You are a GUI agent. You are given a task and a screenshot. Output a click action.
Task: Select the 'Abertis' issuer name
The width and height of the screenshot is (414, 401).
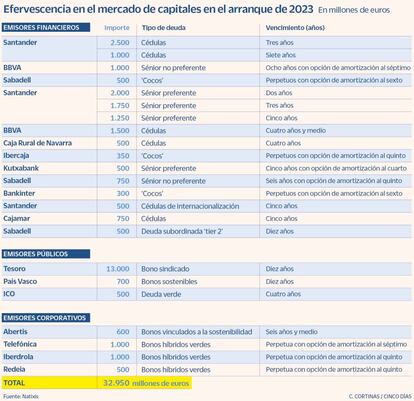[15, 332]
